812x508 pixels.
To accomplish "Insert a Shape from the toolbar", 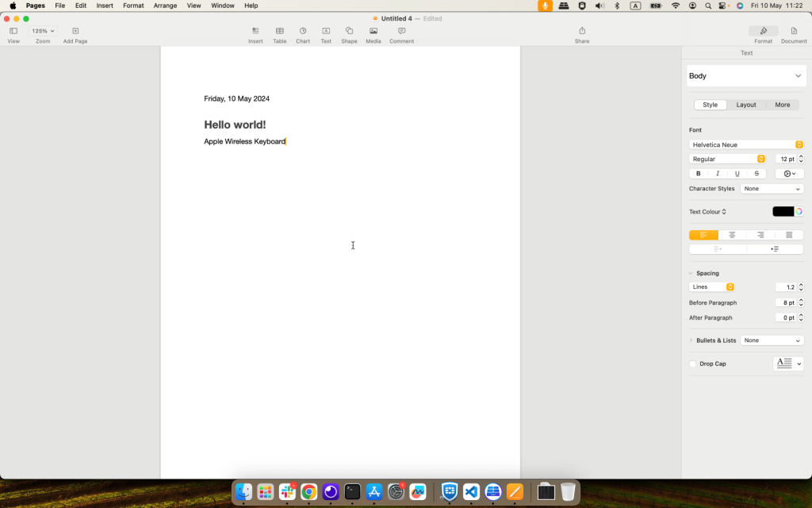I will 349,32.
